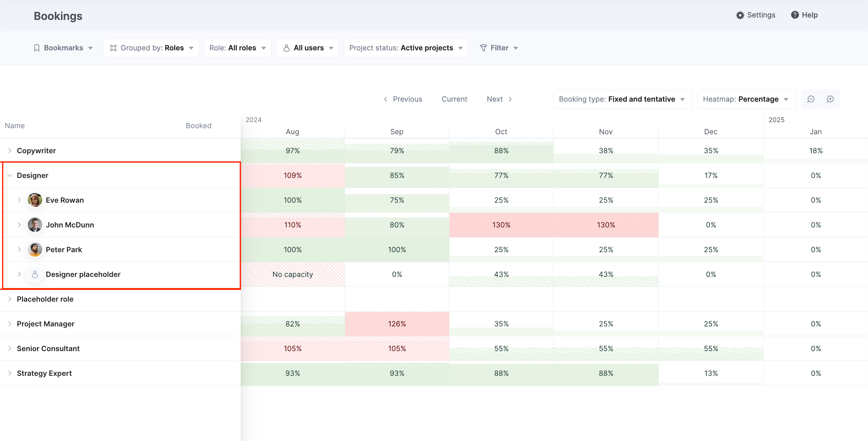Click John McDunn's 130% October cell
The height and width of the screenshot is (441, 868).
(501, 225)
